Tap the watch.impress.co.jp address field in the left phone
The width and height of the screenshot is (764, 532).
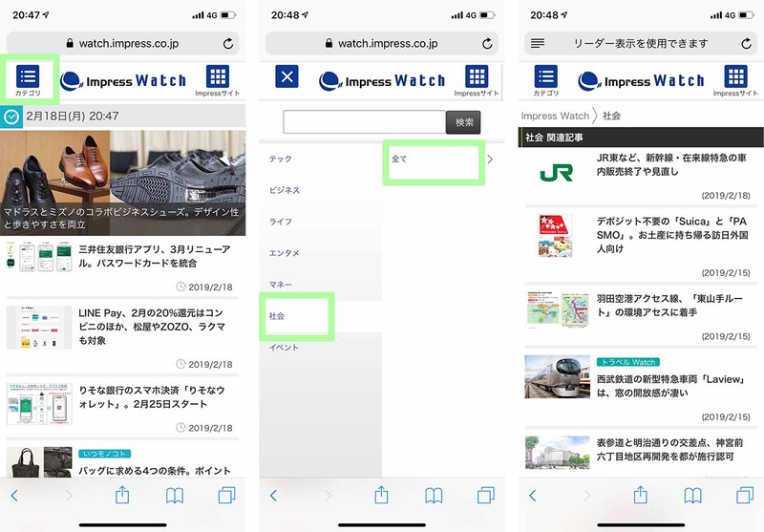coord(123,43)
